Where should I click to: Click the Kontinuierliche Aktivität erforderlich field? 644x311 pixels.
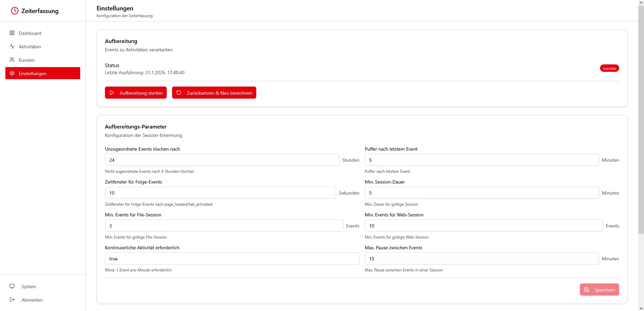[232, 258]
